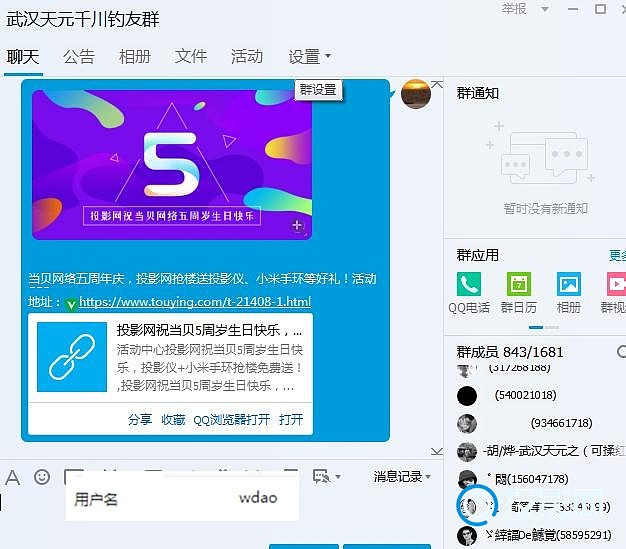Click 打开 on the link card
The height and width of the screenshot is (549, 626).
291,420
